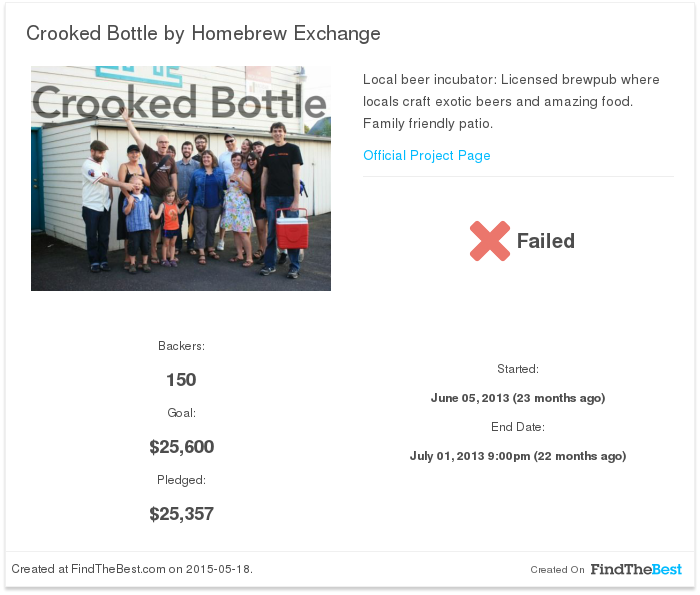Click the red cooler in the photo

tap(292, 229)
